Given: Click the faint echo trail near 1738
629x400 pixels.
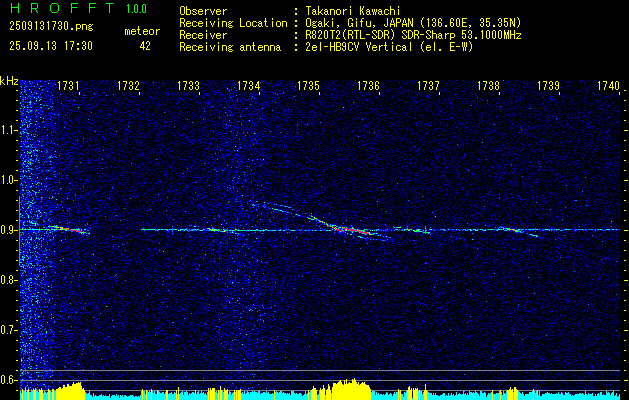Looking at the screenshot, I should [521, 232].
